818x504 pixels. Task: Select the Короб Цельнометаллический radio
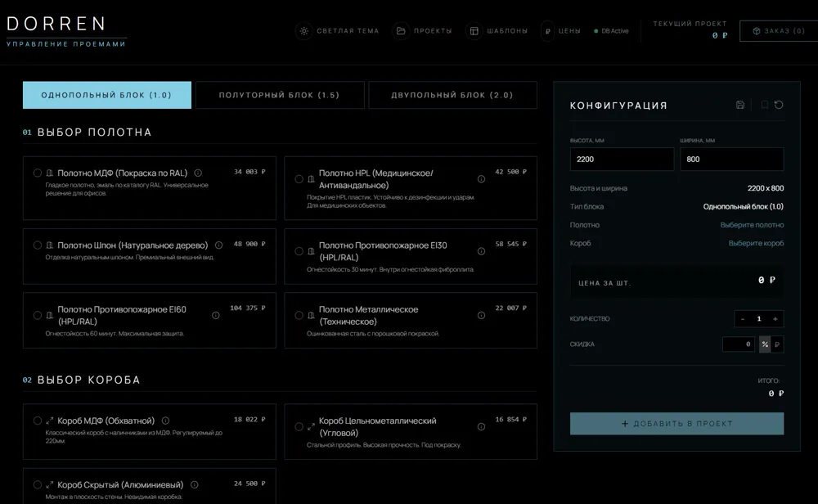299,427
